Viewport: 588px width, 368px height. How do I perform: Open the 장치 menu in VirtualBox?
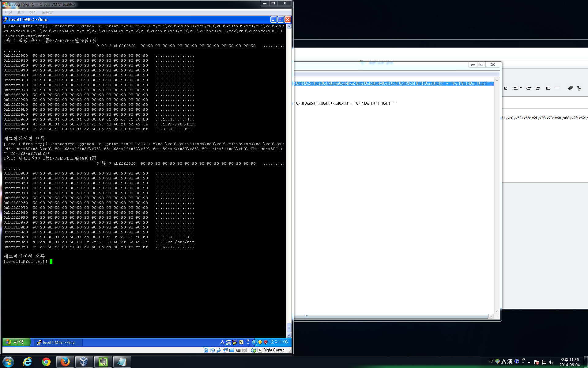33,12
